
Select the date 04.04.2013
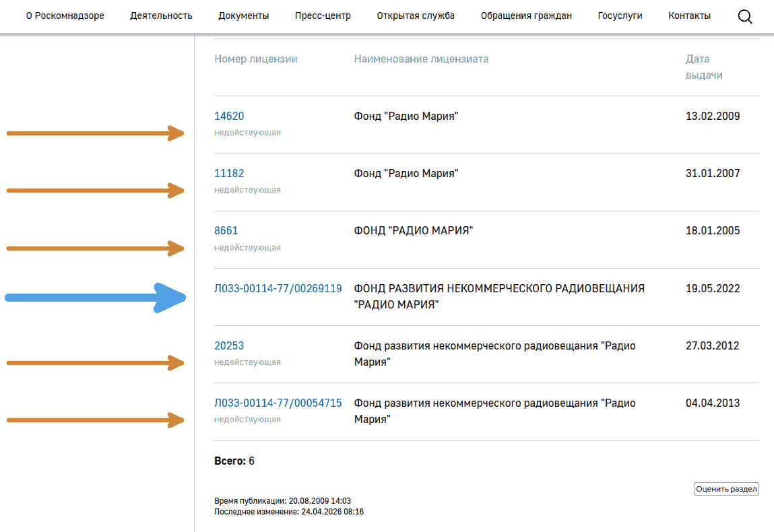713,403
